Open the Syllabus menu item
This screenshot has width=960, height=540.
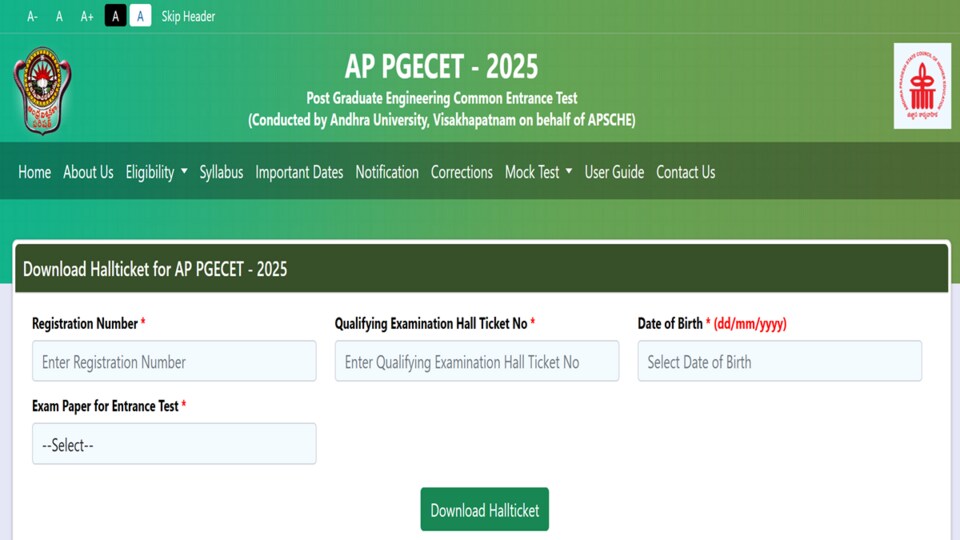coord(221,172)
